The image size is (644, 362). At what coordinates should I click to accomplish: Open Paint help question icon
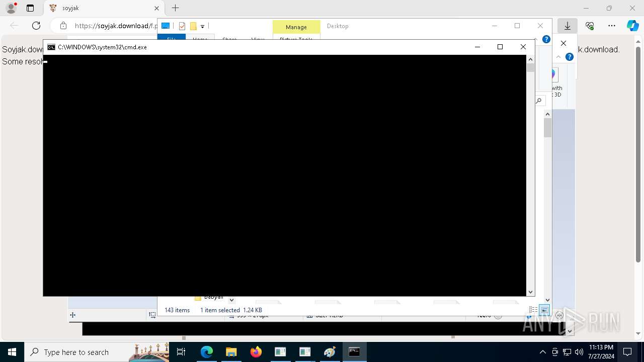[x=570, y=57]
